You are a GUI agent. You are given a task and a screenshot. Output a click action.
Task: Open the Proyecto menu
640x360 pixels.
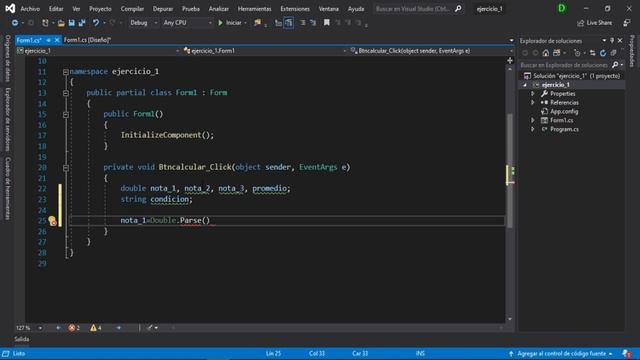click(100, 9)
